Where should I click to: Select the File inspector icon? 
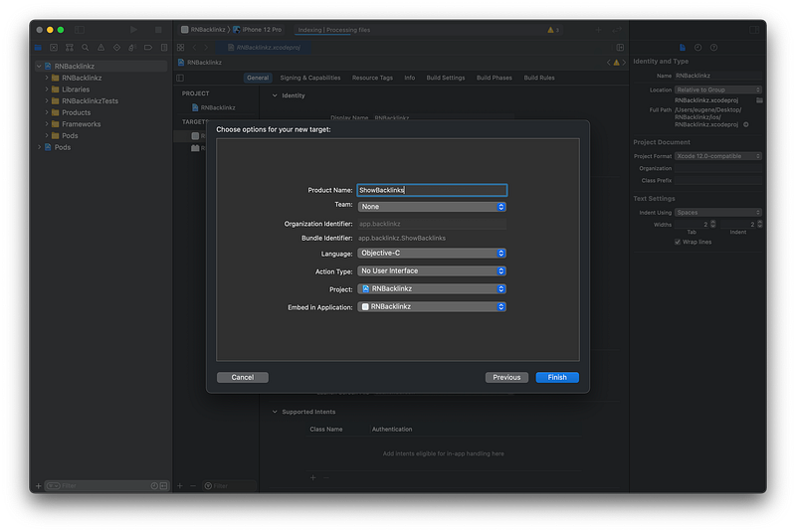tap(683, 47)
